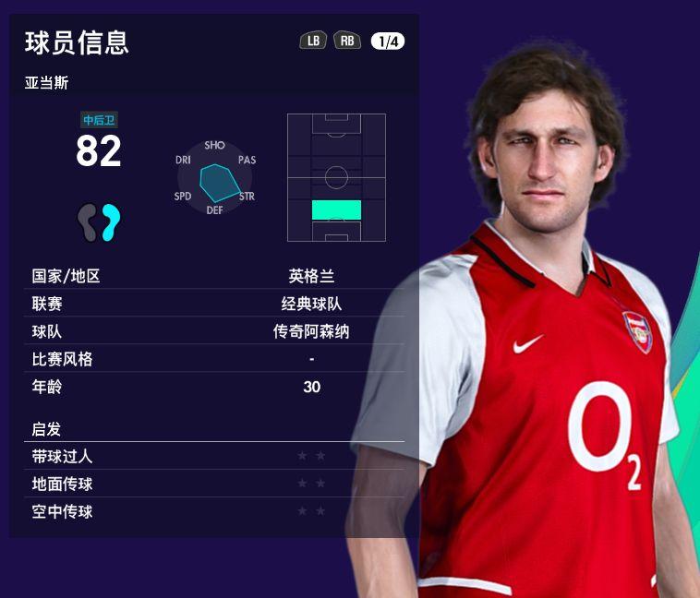Click the 启发 section header
Image resolution: width=700 pixels, height=598 pixels.
point(46,429)
